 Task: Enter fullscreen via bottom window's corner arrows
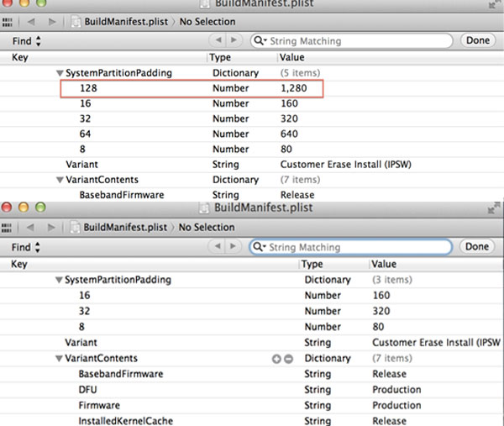click(494, 208)
